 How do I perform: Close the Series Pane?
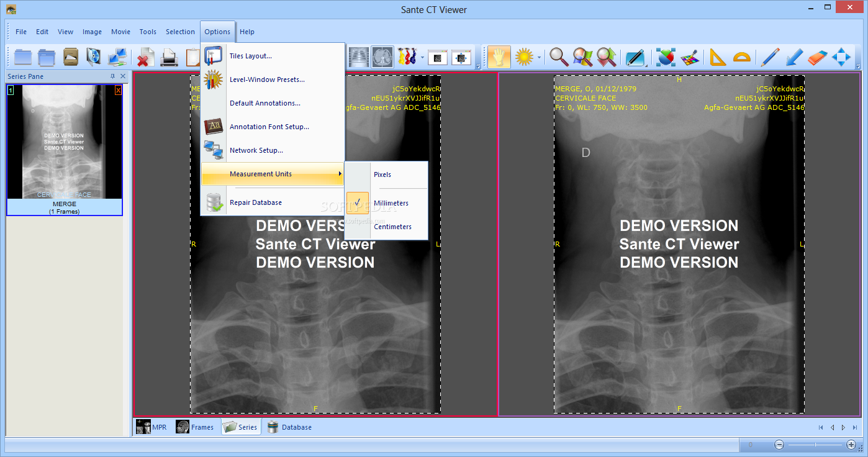click(123, 76)
